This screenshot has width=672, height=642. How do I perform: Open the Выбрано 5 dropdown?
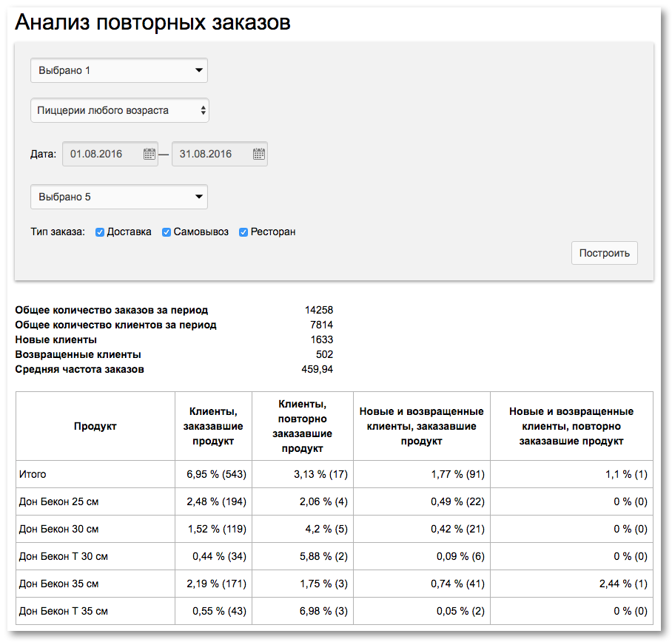[119, 197]
